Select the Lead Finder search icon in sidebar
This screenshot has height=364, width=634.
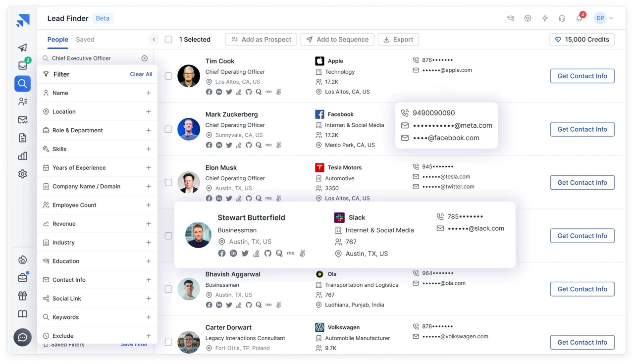[23, 83]
